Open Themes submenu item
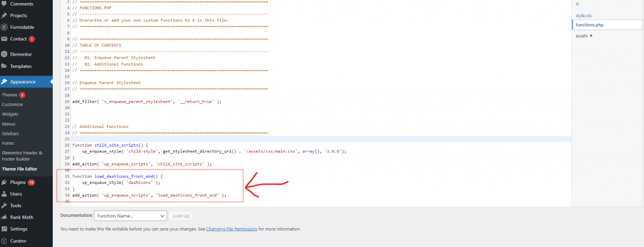The width and height of the screenshot is (644, 247). pyautogui.click(x=9, y=95)
